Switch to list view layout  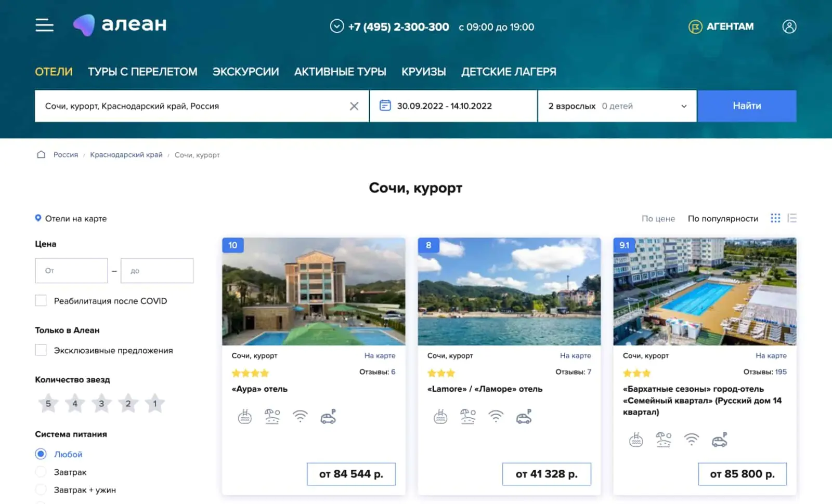click(792, 218)
